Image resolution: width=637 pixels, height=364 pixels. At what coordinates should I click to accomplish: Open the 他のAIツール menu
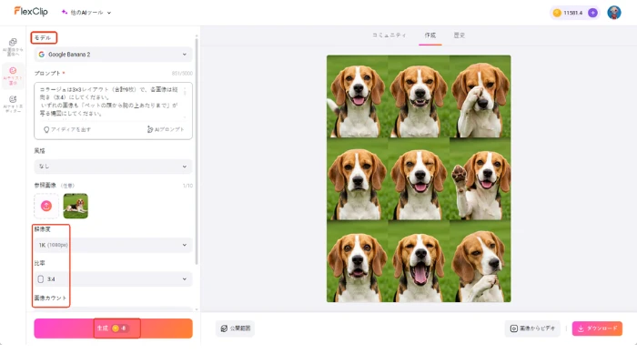point(86,13)
